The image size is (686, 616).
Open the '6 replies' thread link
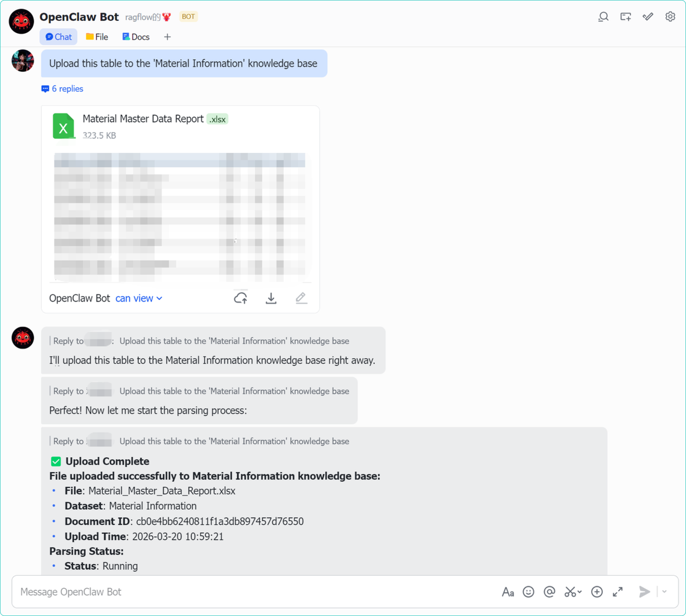pyautogui.click(x=62, y=89)
